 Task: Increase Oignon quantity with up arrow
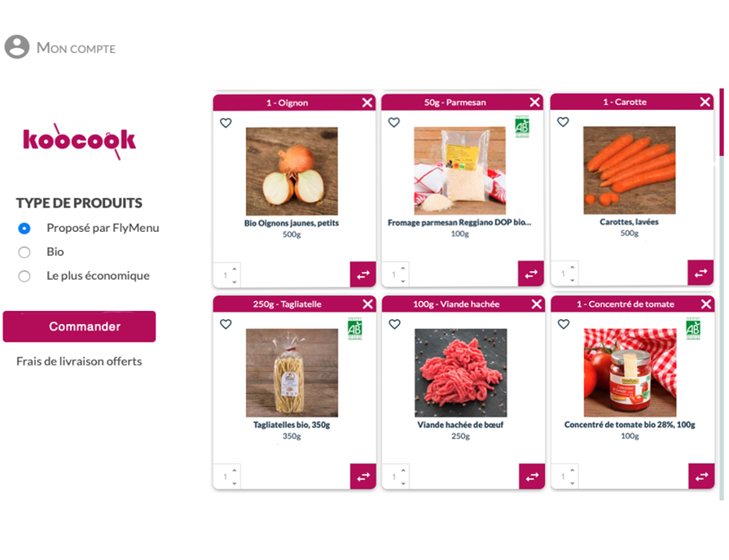pyautogui.click(x=235, y=269)
